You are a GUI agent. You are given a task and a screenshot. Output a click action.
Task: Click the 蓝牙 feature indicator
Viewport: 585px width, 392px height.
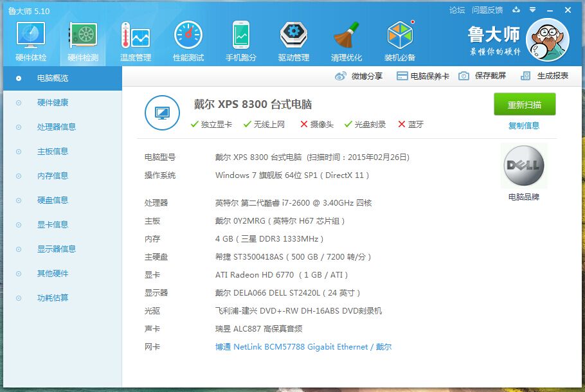coord(411,125)
